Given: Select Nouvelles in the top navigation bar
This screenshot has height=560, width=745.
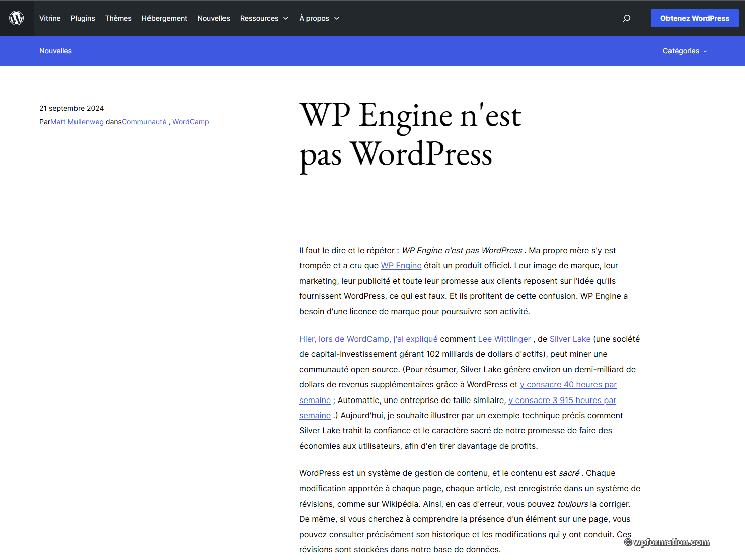Looking at the screenshot, I should 213,18.
